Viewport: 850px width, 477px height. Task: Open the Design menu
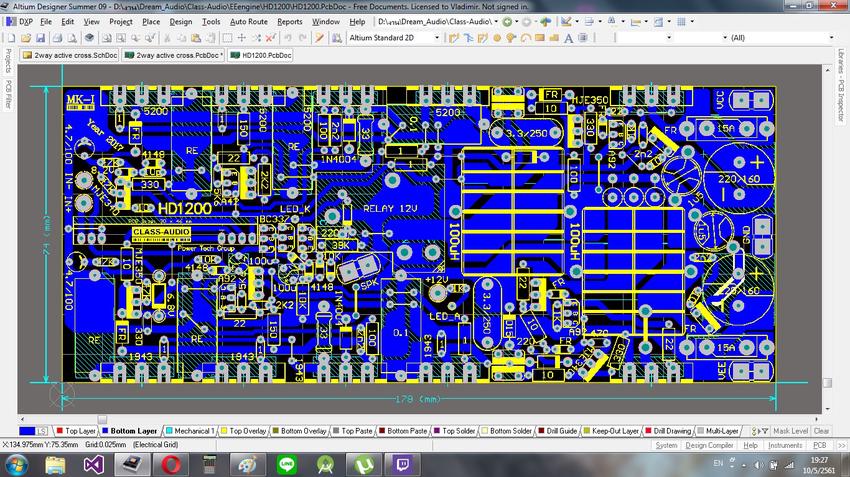181,22
